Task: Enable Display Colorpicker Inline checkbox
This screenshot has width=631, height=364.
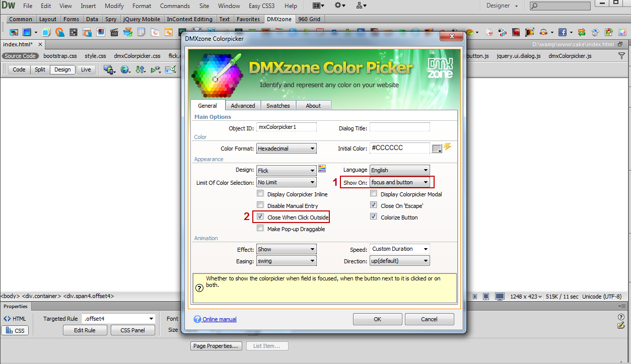Action: click(x=260, y=193)
